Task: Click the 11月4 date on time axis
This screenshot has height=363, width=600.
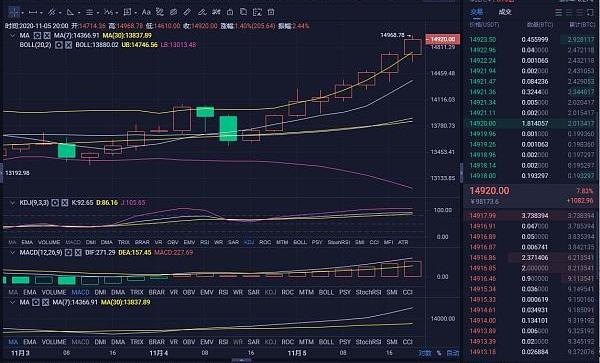Action: (x=159, y=353)
